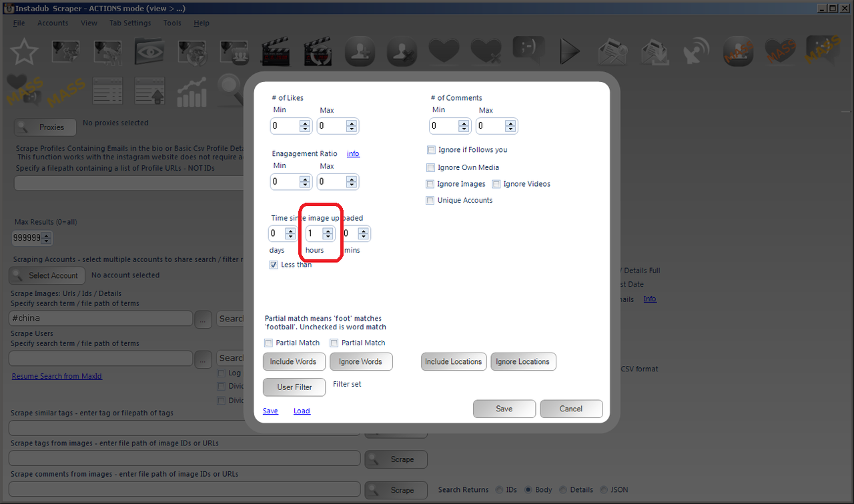854x504 pixels.
Task: Increase the # of Likes Max value
Action: 352,123
